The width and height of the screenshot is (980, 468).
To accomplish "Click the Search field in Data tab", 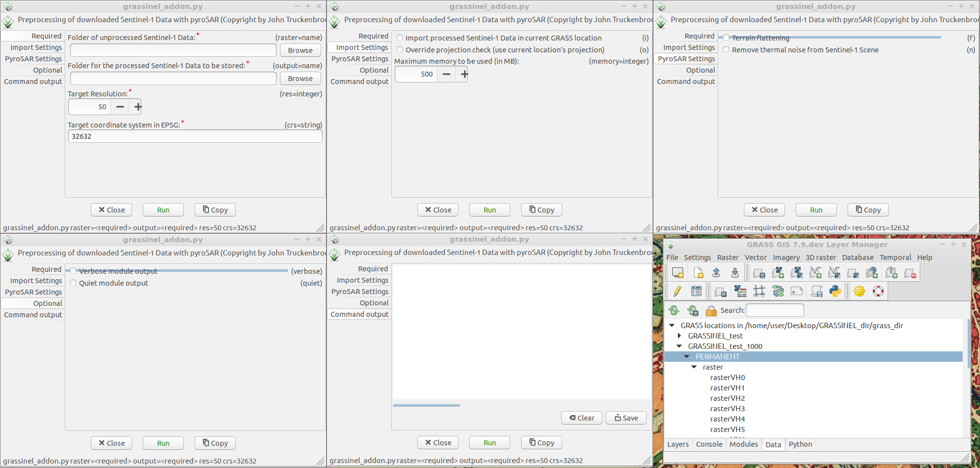I will coord(775,310).
